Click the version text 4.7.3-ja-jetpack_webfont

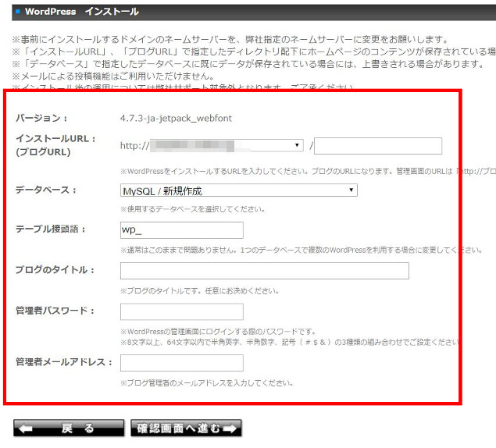click(x=176, y=119)
